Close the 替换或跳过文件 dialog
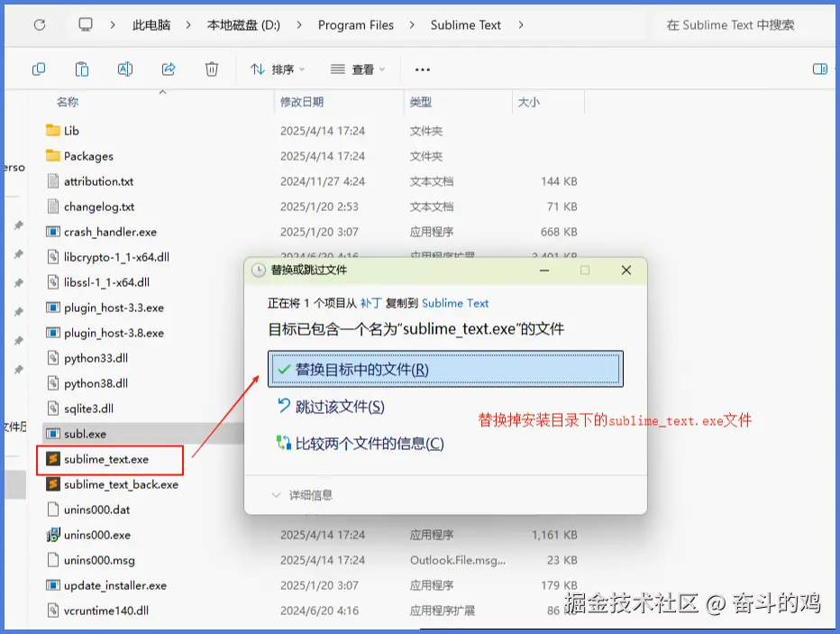Screen dimensions: 840x634 click(x=626, y=271)
